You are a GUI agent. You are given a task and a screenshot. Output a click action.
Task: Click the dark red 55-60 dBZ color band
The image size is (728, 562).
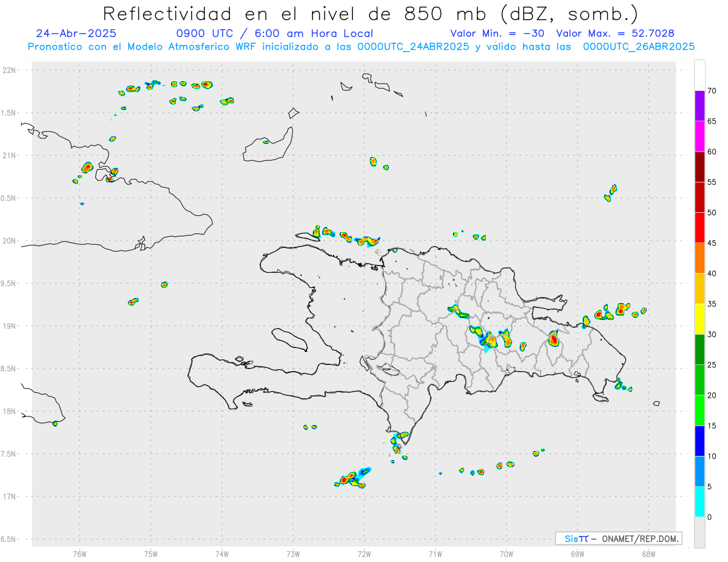pyautogui.click(x=699, y=167)
